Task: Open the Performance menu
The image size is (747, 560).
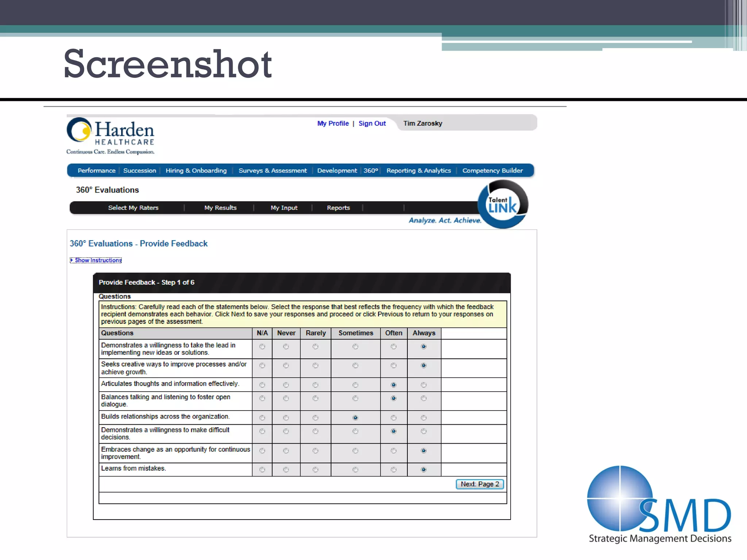Action: pos(96,171)
